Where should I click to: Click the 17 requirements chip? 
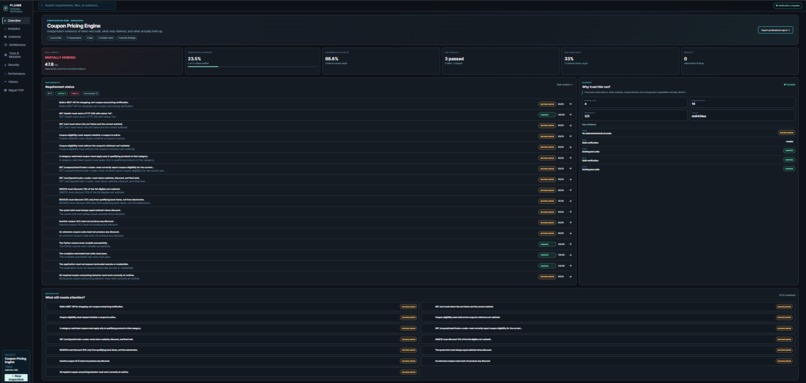[74, 38]
